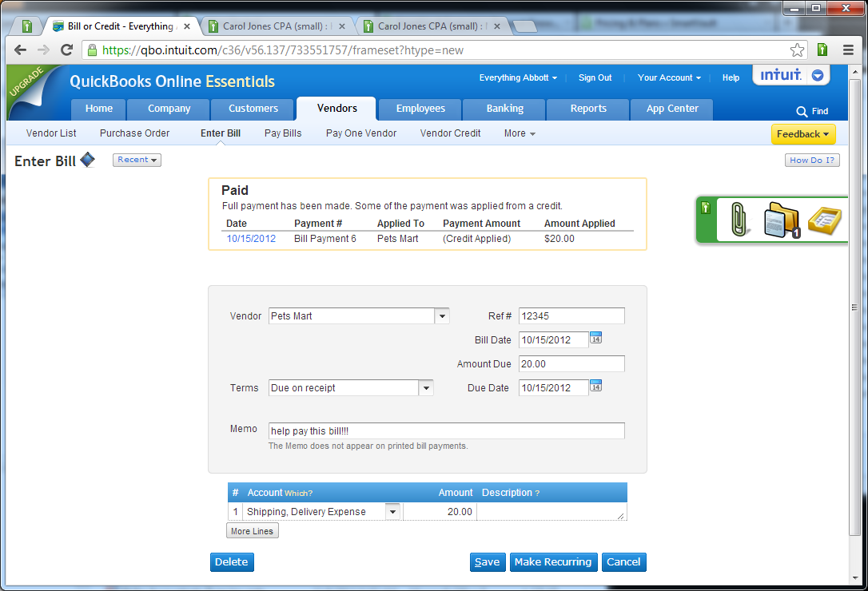The height and width of the screenshot is (591, 868).
Task: Select Pay One Vendor submenu item
Action: pyautogui.click(x=361, y=133)
